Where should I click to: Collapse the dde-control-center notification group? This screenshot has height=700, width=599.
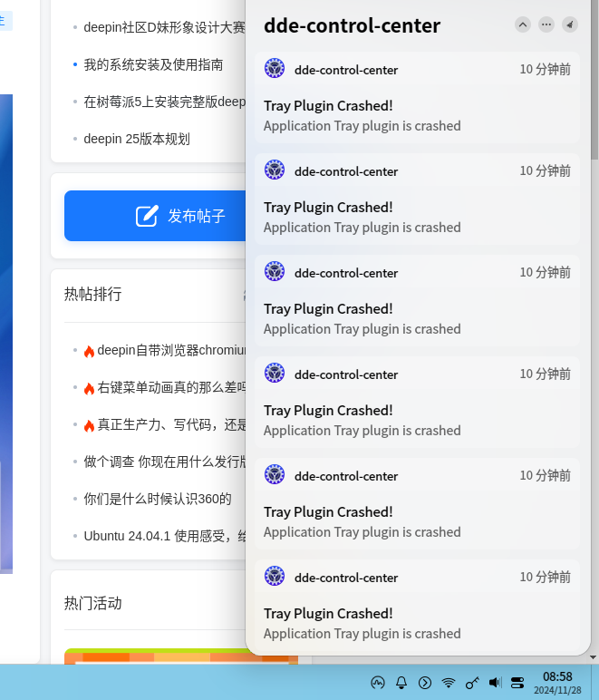click(x=523, y=24)
